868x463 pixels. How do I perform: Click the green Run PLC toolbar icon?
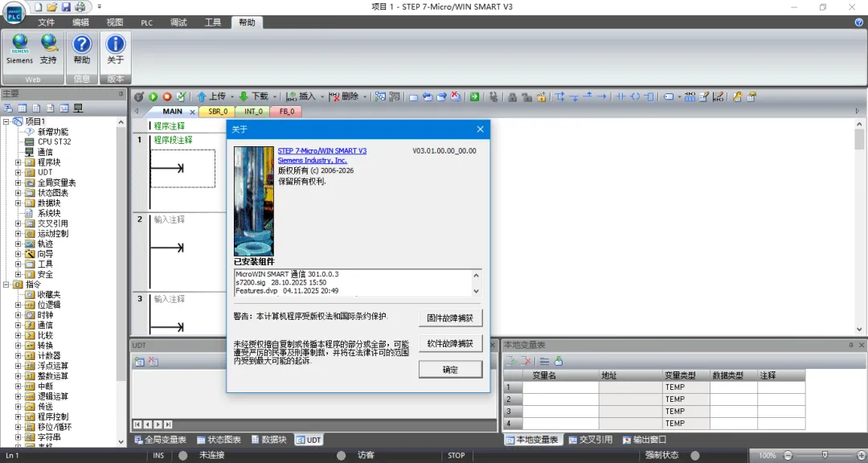[x=154, y=96]
